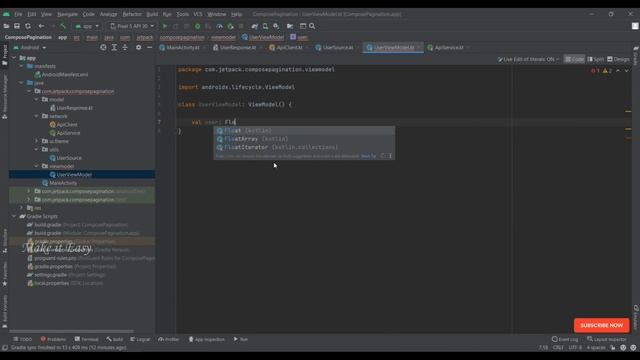Click the Sync/refresh toolbar icon
The height and width of the screenshot is (360, 640).
tap(28, 26)
